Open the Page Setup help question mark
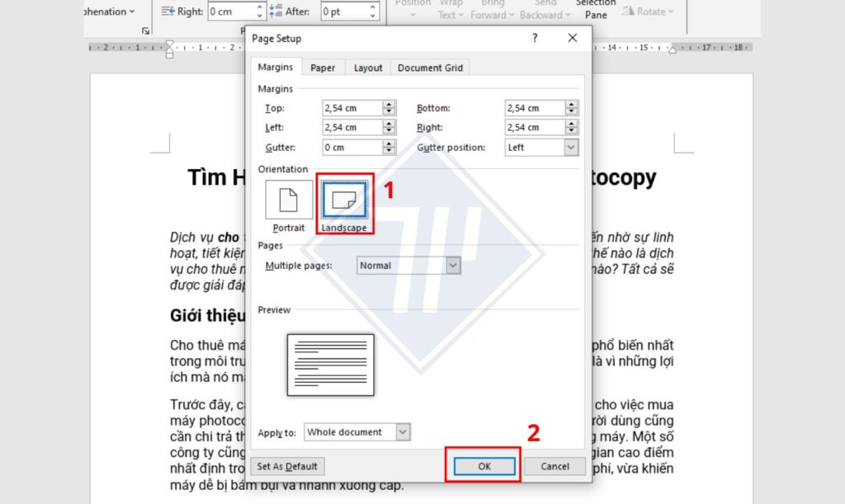Viewport: 845px width, 504px height. (x=535, y=38)
